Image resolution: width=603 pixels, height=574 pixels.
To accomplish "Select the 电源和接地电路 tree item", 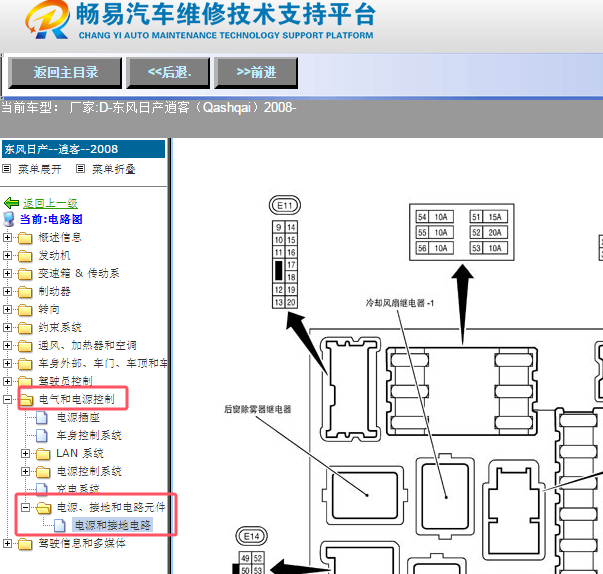I will (x=112, y=525).
